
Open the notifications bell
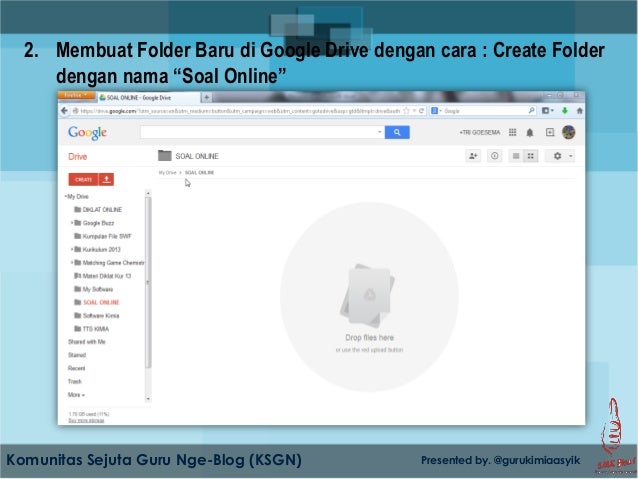pyautogui.click(x=530, y=133)
